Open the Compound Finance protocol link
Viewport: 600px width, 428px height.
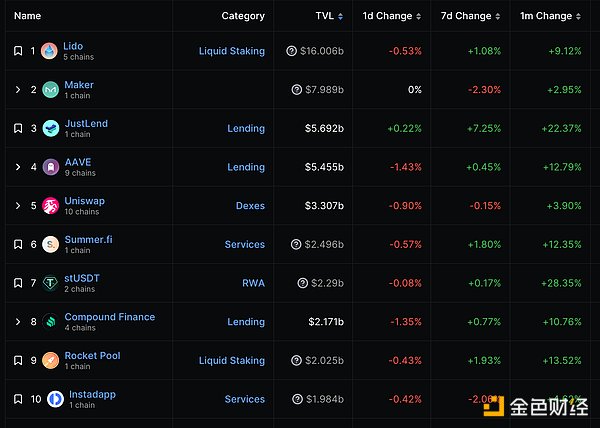[109, 317]
